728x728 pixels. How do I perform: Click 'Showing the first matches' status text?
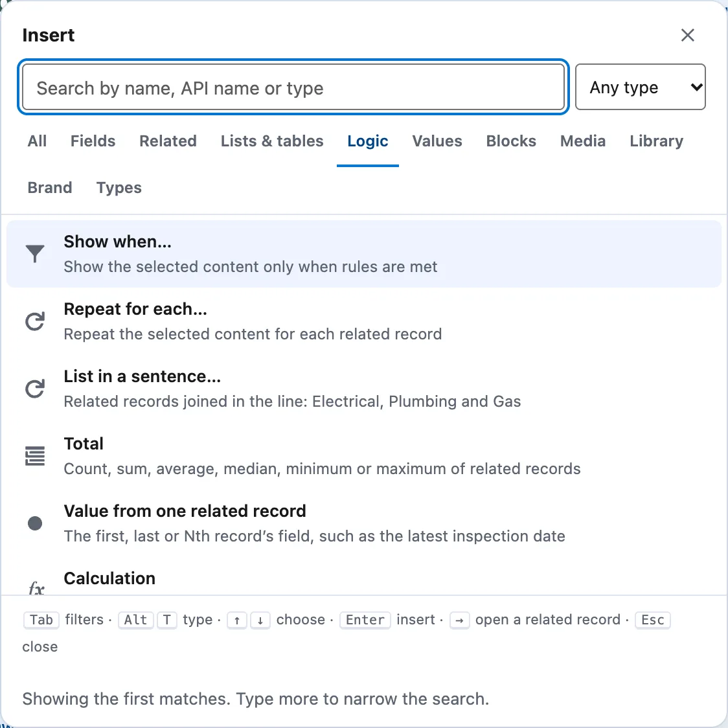pyautogui.click(x=256, y=699)
